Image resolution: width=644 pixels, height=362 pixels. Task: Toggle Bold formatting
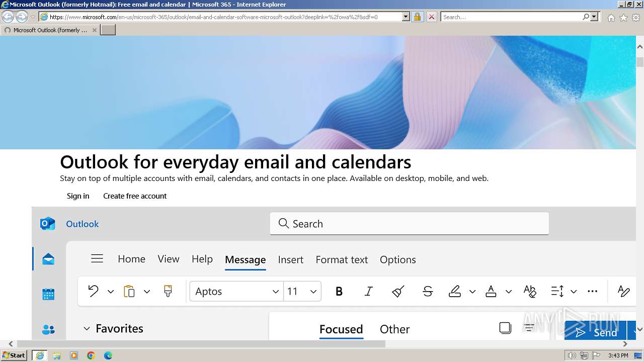(339, 292)
